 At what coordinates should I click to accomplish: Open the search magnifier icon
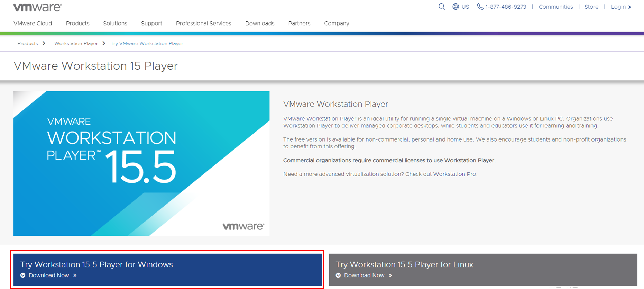tap(442, 7)
